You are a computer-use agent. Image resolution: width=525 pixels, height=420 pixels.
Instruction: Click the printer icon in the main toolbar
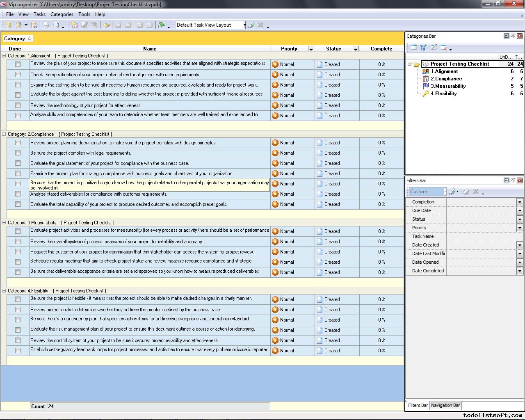[46, 25]
